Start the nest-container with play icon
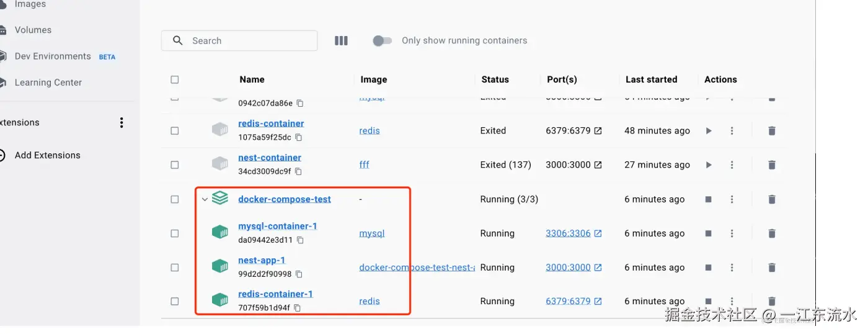868x334 pixels. tap(709, 165)
